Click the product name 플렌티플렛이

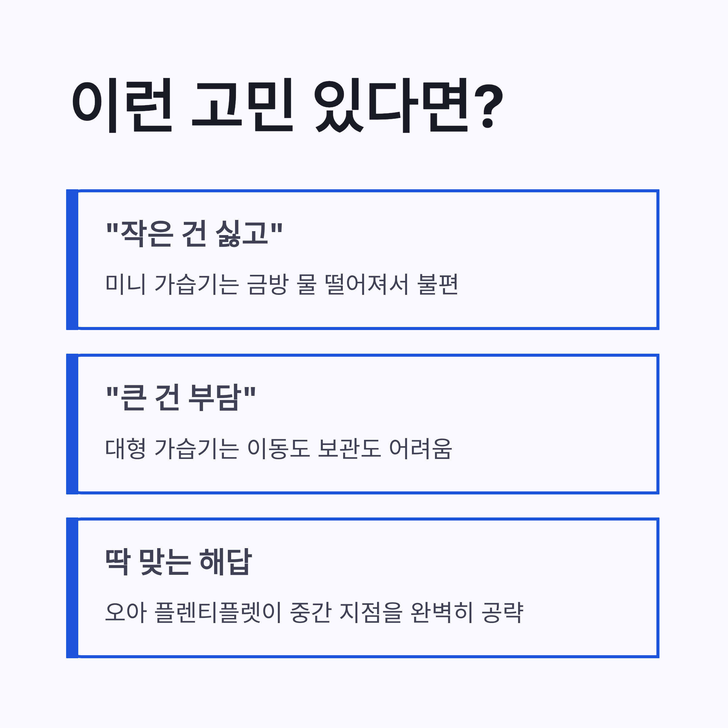tap(218, 612)
